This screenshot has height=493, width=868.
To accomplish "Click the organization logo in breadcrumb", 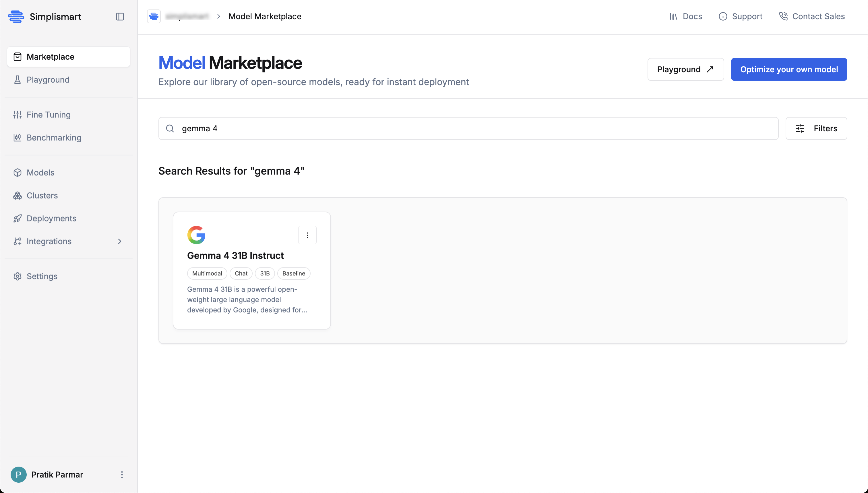I will point(154,16).
